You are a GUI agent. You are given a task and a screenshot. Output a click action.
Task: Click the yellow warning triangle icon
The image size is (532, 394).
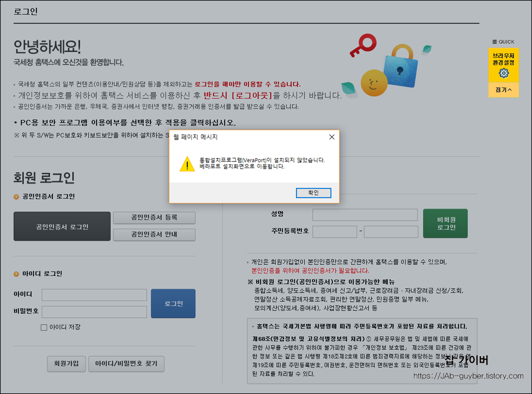(x=187, y=164)
